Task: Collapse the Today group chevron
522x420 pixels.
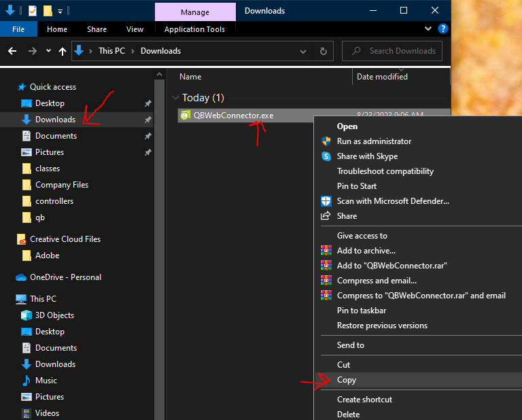Action: [175, 98]
